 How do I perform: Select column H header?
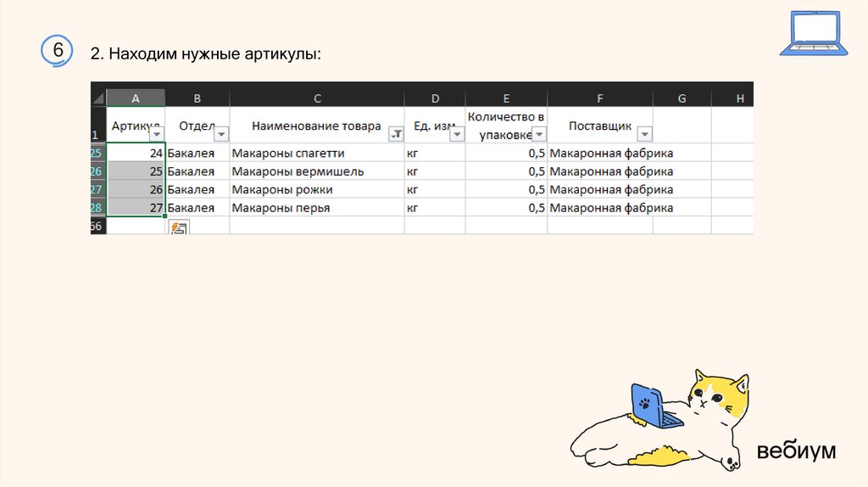point(733,98)
